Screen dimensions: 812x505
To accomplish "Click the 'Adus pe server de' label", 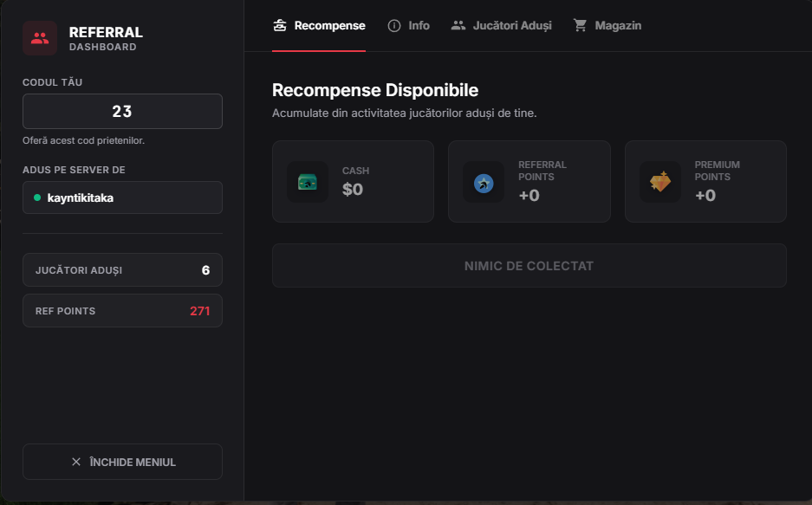I will pyautogui.click(x=74, y=171).
